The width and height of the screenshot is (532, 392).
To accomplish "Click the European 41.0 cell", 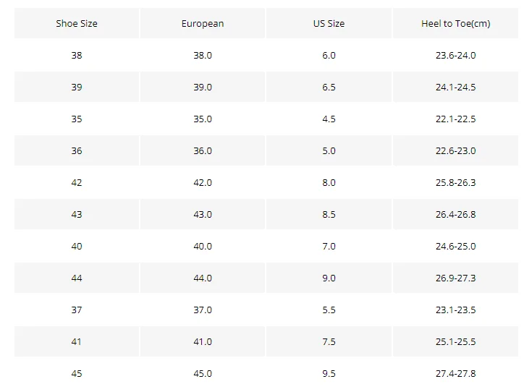I will (x=203, y=342).
